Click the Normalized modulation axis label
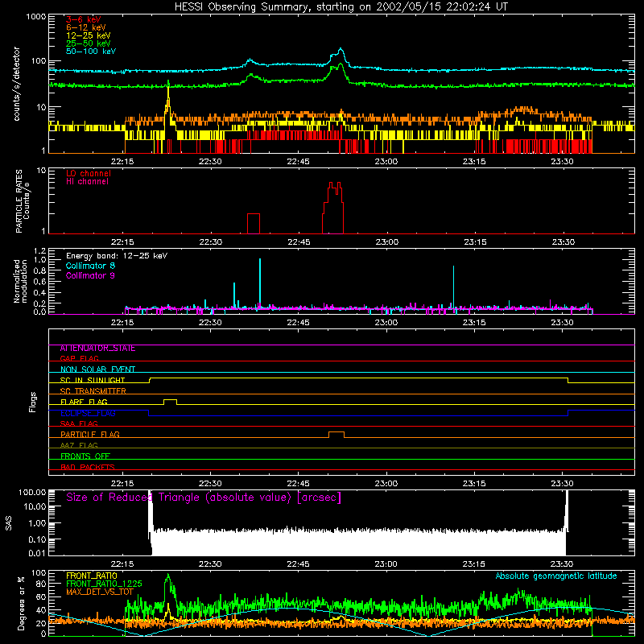 pyautogui.click(x=20, y=281)
